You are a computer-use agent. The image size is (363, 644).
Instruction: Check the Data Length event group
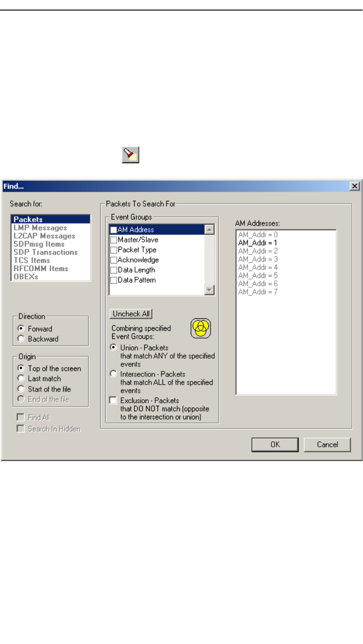(114, 270)
